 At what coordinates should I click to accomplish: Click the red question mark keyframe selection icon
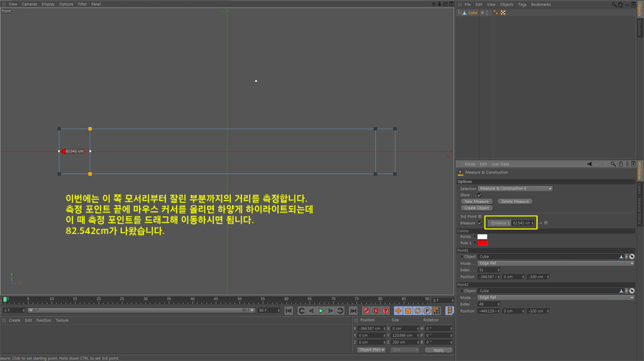(x=386, y=311)
